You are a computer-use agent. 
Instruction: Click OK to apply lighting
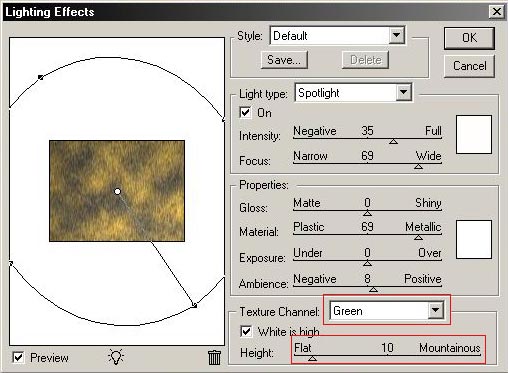click(469, 38)
